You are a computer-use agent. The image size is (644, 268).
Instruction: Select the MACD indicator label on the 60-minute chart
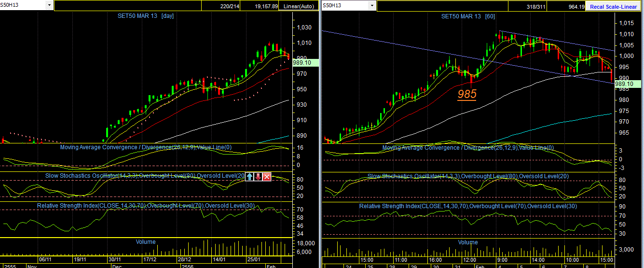click(x=468, y=148)
